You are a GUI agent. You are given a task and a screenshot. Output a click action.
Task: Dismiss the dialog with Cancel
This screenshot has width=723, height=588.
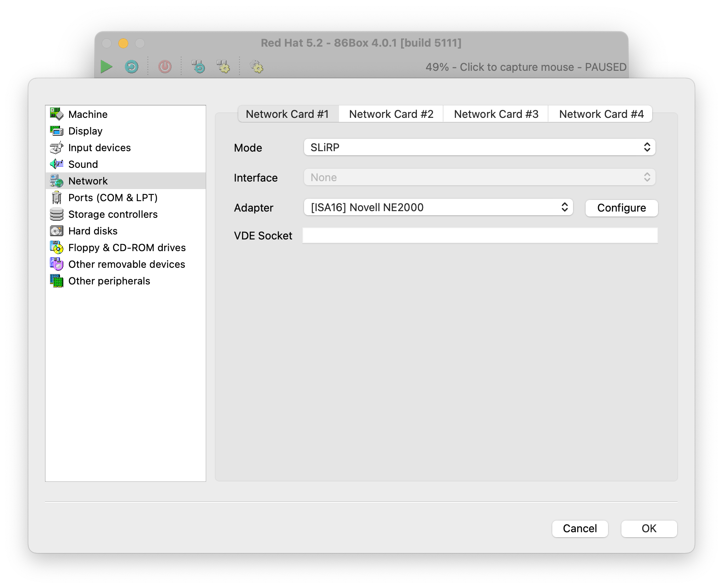coord(580,528)
